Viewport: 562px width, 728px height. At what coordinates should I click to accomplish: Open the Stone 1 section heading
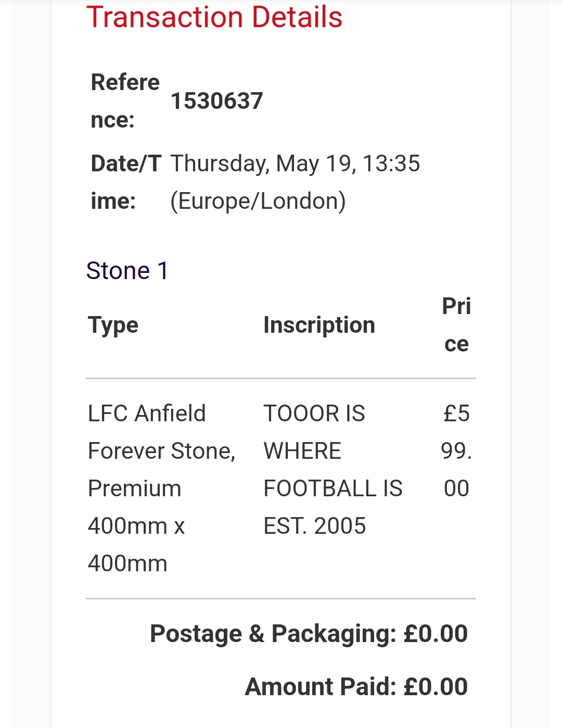(x=127, y=271)
